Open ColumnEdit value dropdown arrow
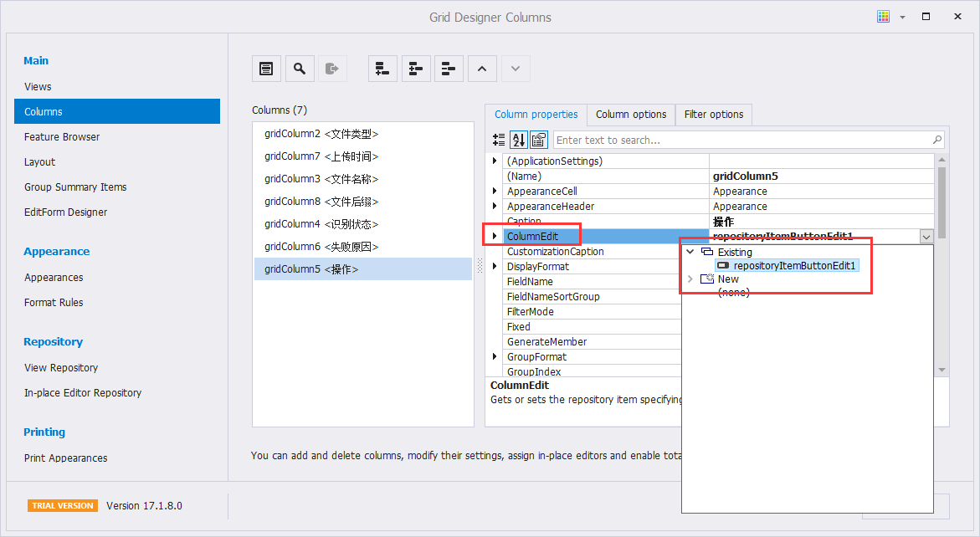Image resolution: width=980 pixels, height=537 pixels. point(926,237)
